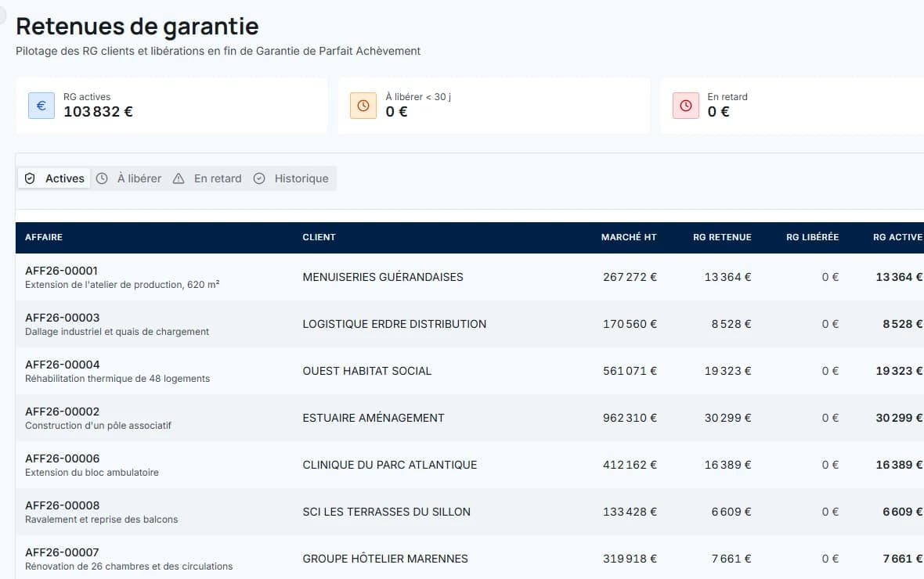This screenshot has height=579, width=924.
Task: Click the check circle icon beside Historique
Action: point(259,178)
